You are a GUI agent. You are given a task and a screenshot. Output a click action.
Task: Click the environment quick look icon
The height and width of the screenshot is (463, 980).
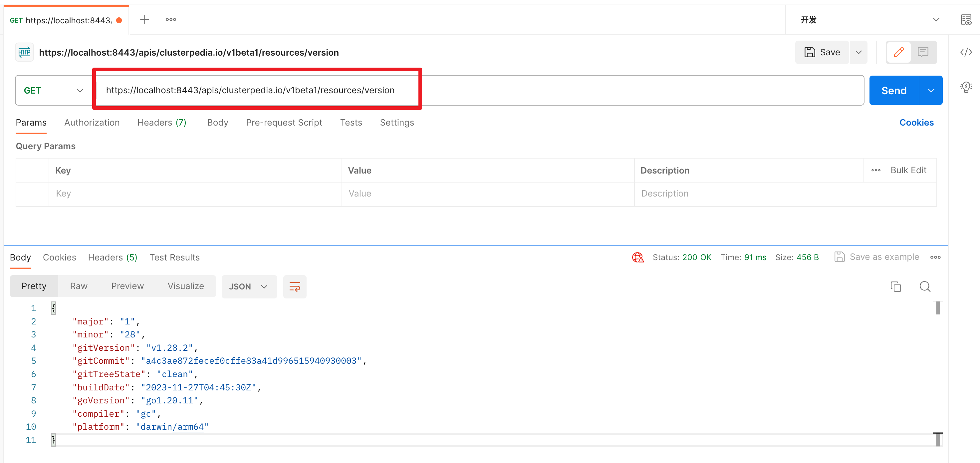click(x=966, y=20)
